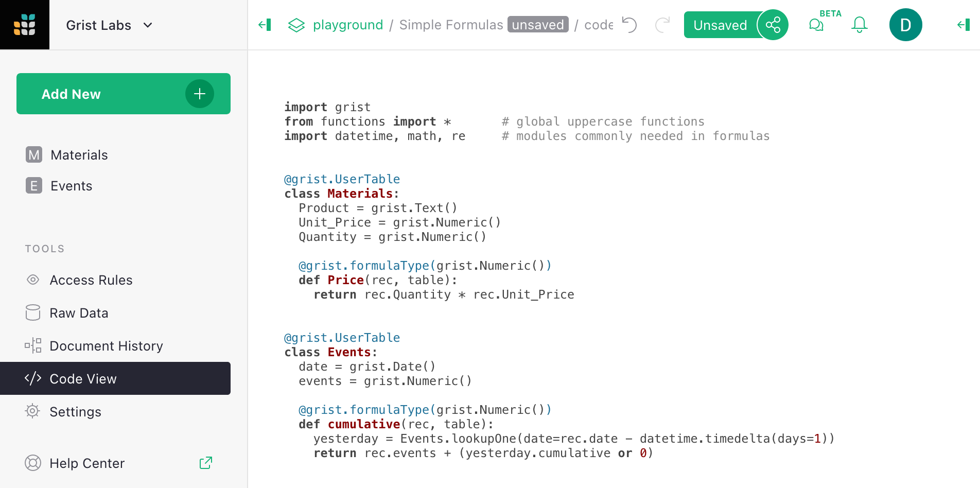Click the undo arrow
The image size is (980, 488).
tap(629, 24)
